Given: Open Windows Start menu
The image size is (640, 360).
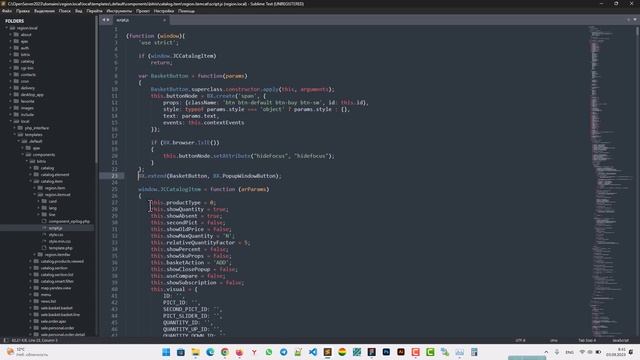Looking at the screenshot, I should point(166,352).
